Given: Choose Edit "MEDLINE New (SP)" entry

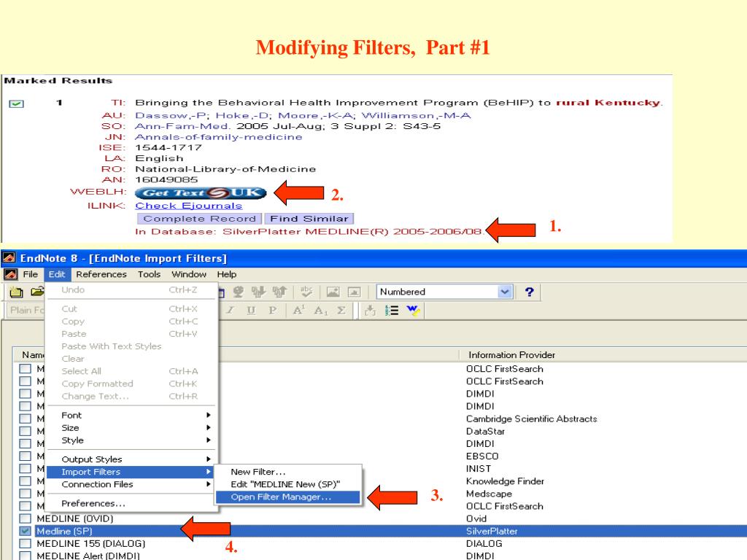Looking at the screenshot, I should click(287, 484).
